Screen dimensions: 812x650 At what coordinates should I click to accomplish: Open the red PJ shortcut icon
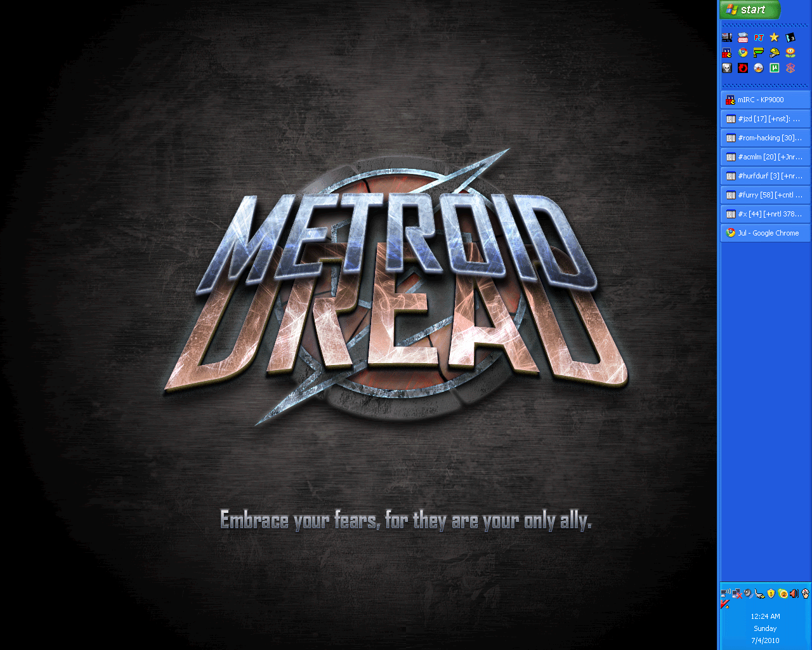759,37
